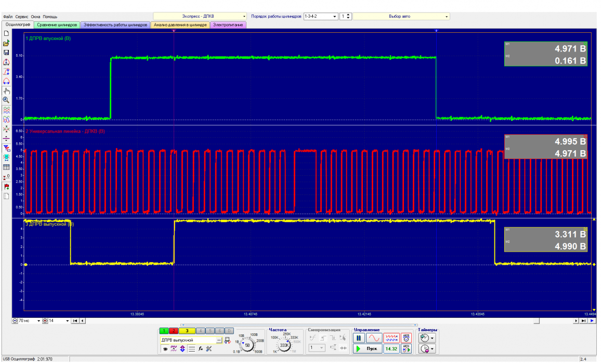
Task: Click the pause button in Управление
Action: 359,338
